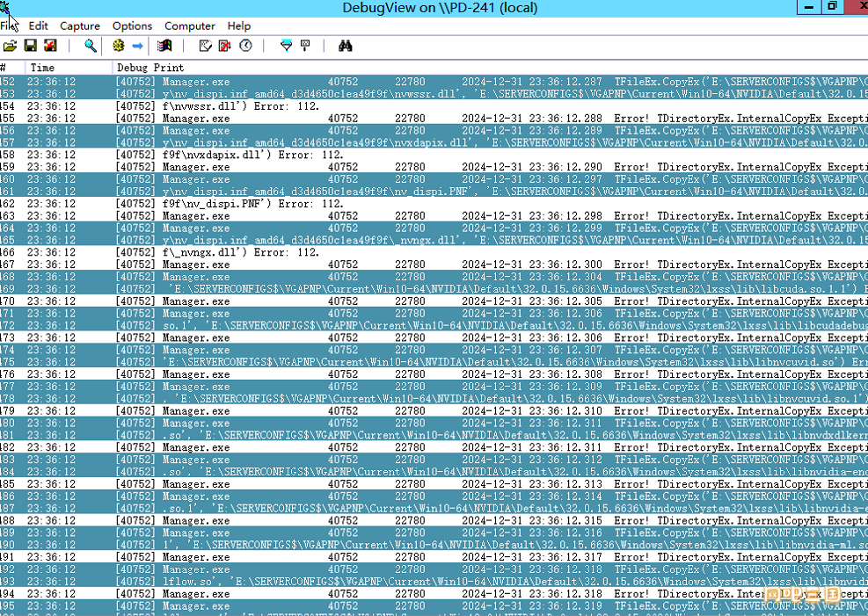Screen dimensions: 868x616
Task: Open the Edit menu
Action: (38, 26)
